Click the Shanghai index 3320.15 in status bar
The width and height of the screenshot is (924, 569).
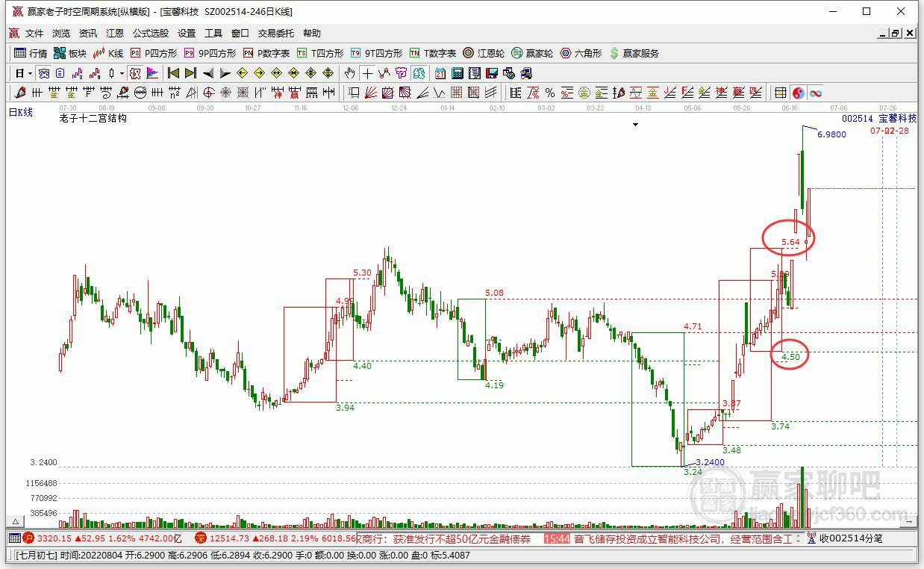coord(54,538)
